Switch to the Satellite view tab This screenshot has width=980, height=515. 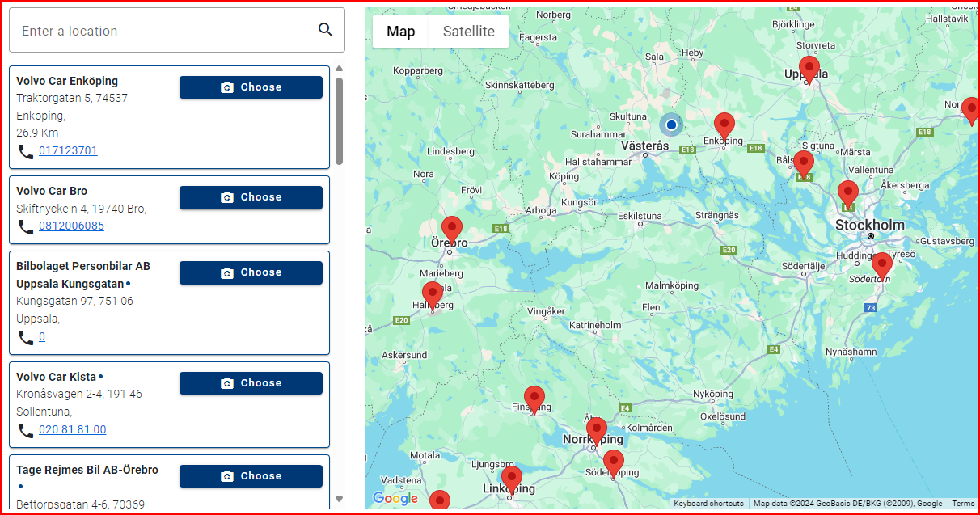tap(469, 32)
